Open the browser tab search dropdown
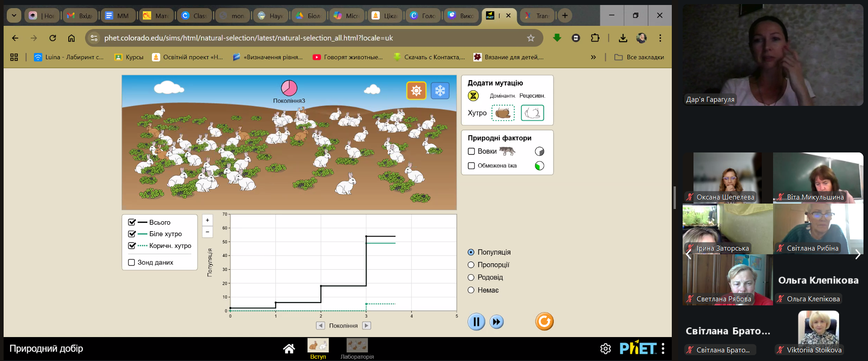 coord(14,15)
